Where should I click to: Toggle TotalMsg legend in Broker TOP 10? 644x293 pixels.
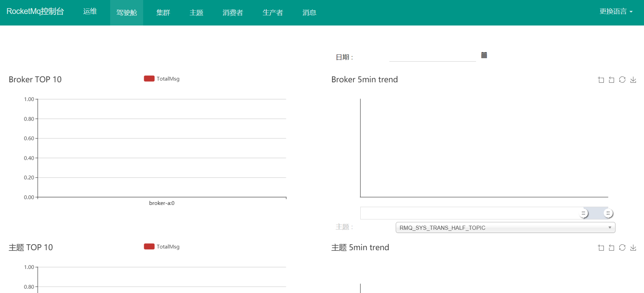coord(162,79)
